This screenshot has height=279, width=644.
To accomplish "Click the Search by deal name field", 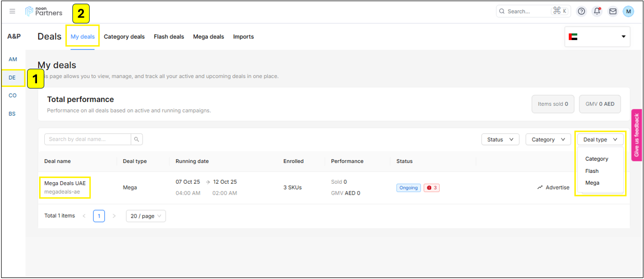I will point(87,139).
